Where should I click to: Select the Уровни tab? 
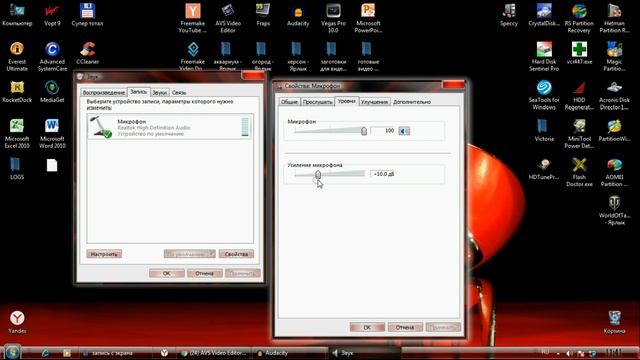click(x=347, y=101)
